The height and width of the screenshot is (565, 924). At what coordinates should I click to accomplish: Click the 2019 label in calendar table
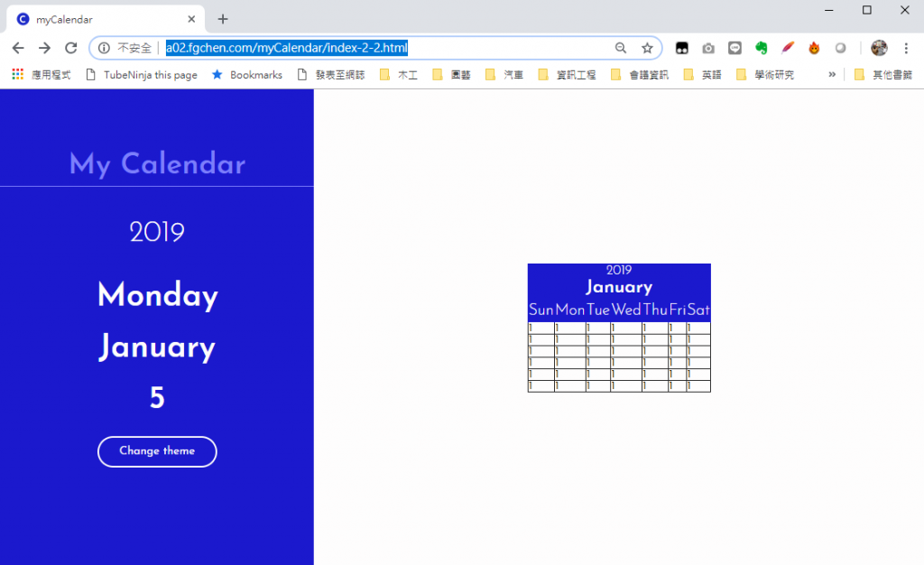(619, 270)
